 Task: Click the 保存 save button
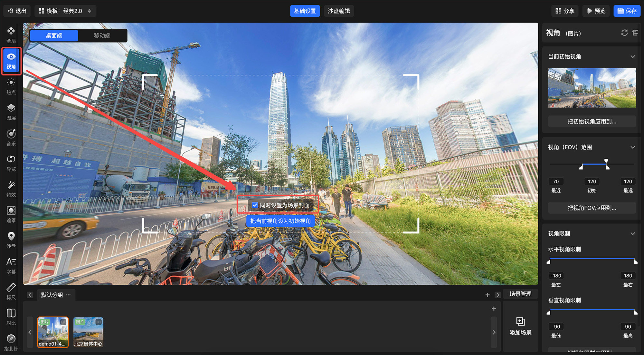[627, 11]
